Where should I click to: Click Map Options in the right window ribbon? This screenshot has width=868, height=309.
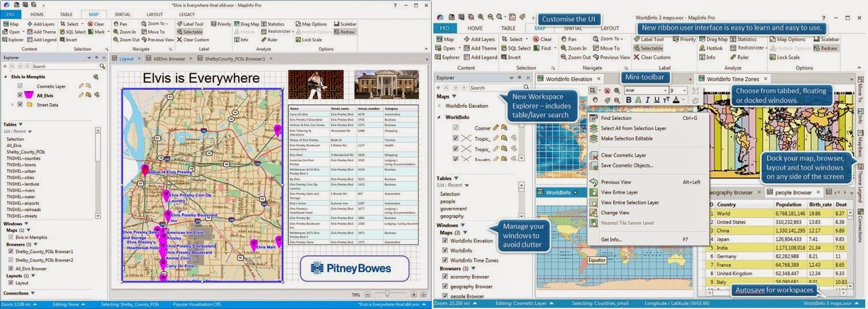[786, 39]
